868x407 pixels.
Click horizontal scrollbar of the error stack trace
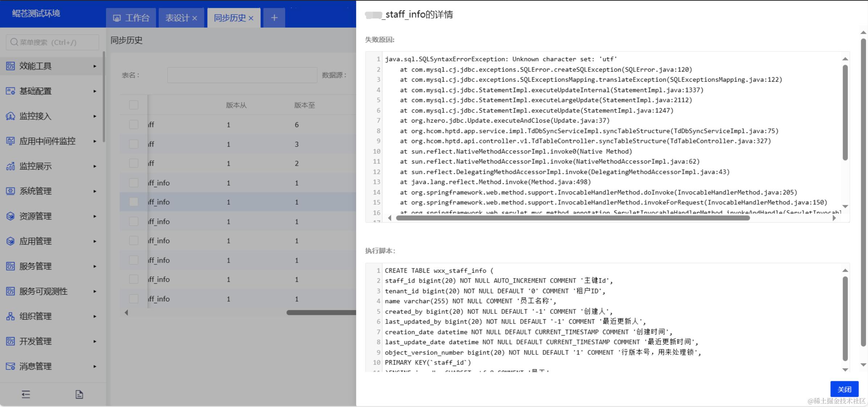click(x=573, y=218)
